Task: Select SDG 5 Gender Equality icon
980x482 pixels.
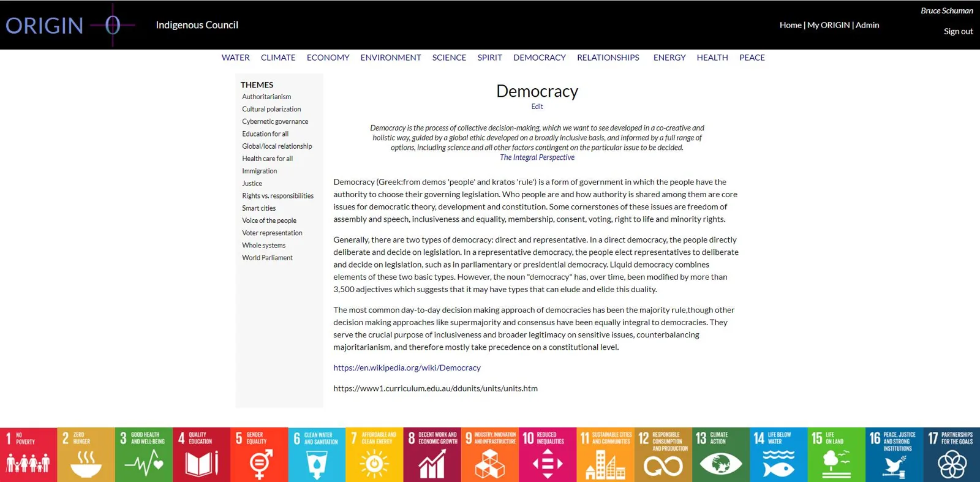Action: click(x=259, y=454)
